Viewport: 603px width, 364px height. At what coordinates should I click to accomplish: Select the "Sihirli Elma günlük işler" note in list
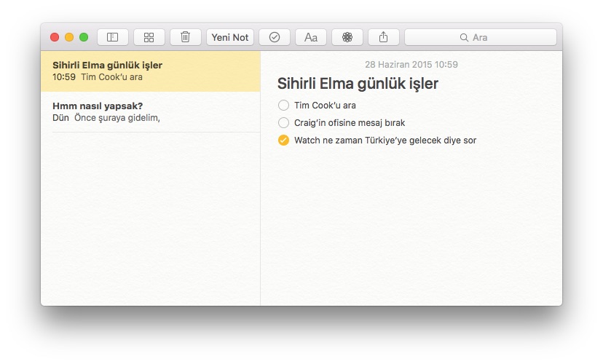(x=150, y=71)
